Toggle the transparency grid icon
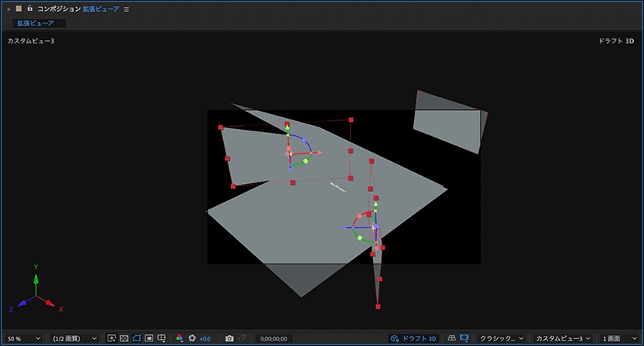This screenshot has height=346, width=644. 124,338
